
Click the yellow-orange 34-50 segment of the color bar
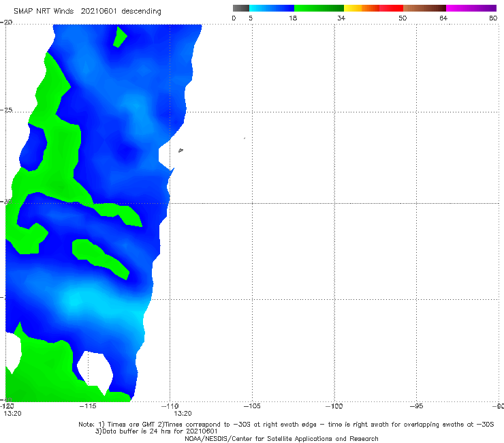coord(373,8)
